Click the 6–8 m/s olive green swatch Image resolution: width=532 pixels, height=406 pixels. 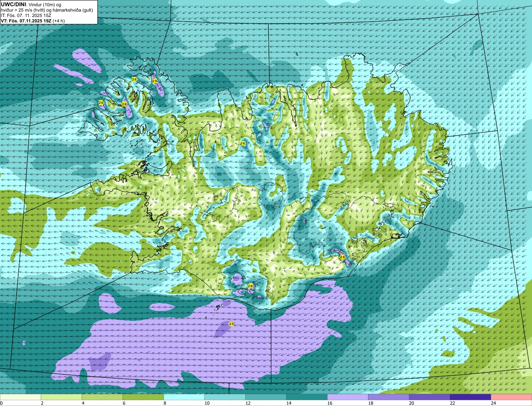pos(143,397)
